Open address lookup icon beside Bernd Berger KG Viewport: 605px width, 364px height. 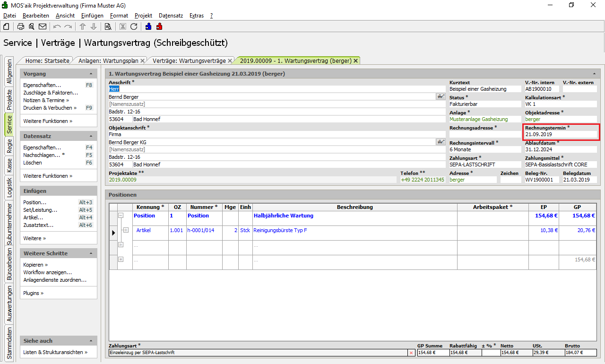[441, 142]
